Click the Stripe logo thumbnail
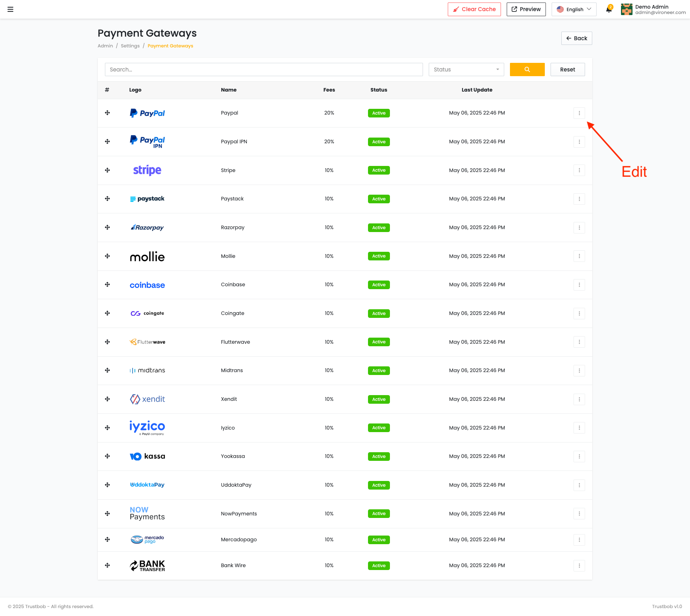Screen dimensions: 690x616 [147, 170]
